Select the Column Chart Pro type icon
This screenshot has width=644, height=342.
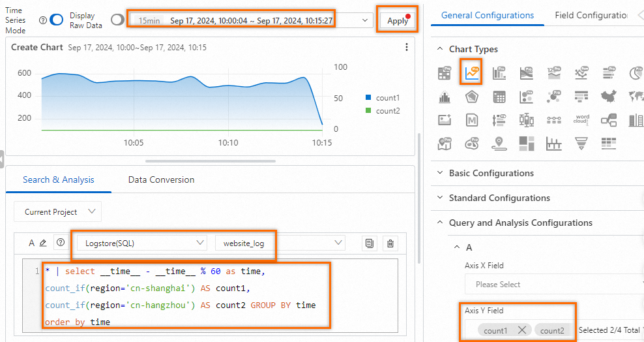(499, 72)
